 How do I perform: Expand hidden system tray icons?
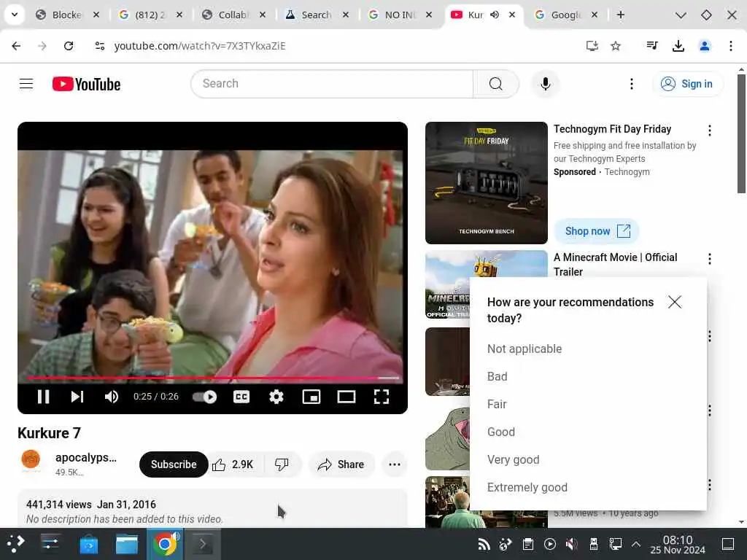pyautogui.click(x=635, y=544)
